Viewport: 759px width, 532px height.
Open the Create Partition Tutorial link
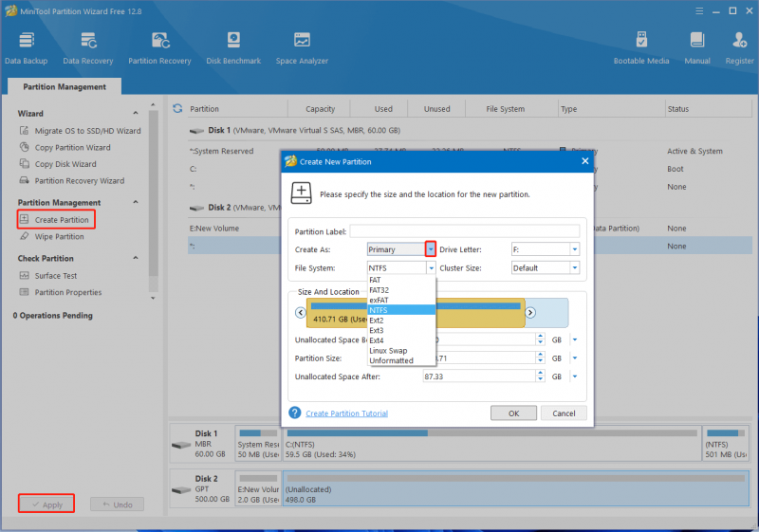click(346, 413)
